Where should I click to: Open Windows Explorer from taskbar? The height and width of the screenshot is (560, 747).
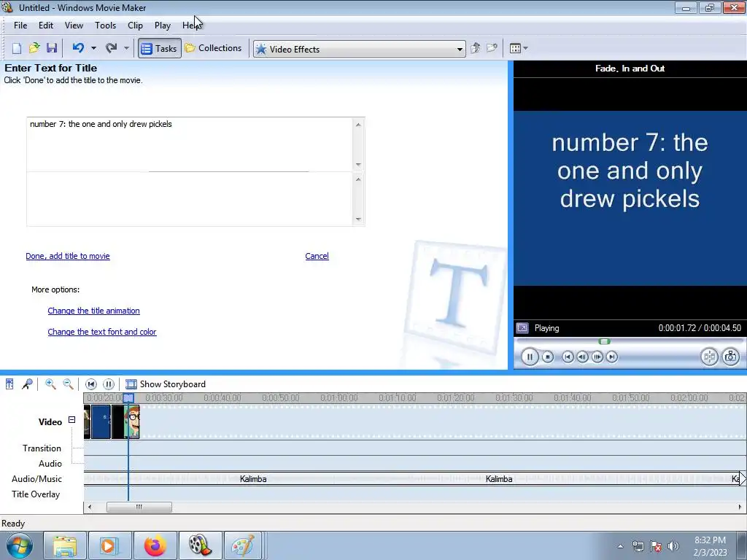[65, 545]
